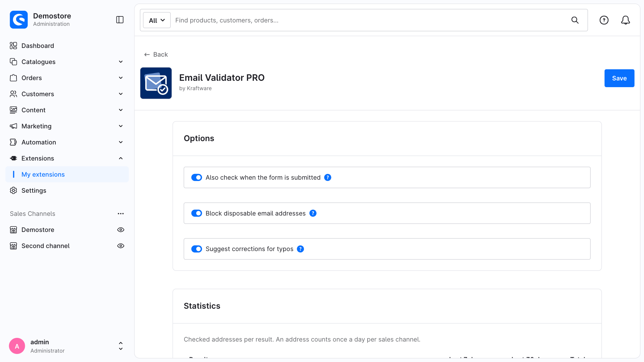
Task: Click the Extensions plug icon
Action: [x=13, y=158]
